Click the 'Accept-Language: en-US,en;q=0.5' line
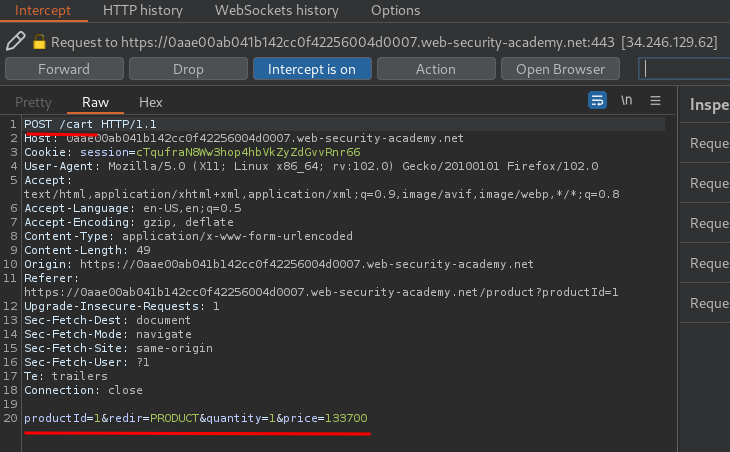Viewport: 730px width, 452px height. pos(133,208)
